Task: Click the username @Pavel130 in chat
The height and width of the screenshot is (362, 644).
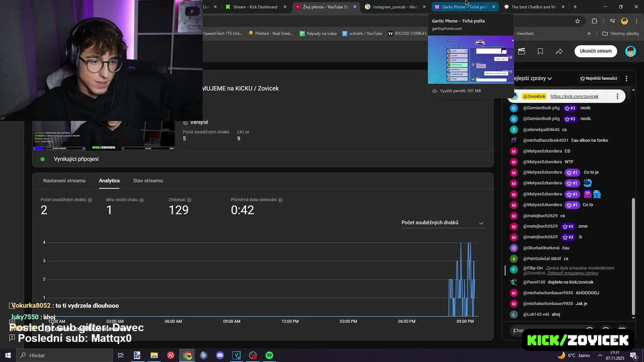Action: 534,282
